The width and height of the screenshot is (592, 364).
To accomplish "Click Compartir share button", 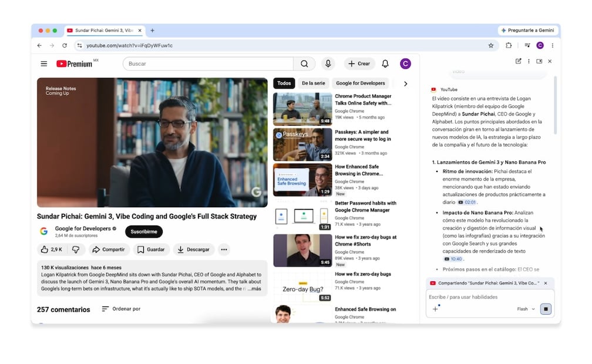I will (109, 250).
